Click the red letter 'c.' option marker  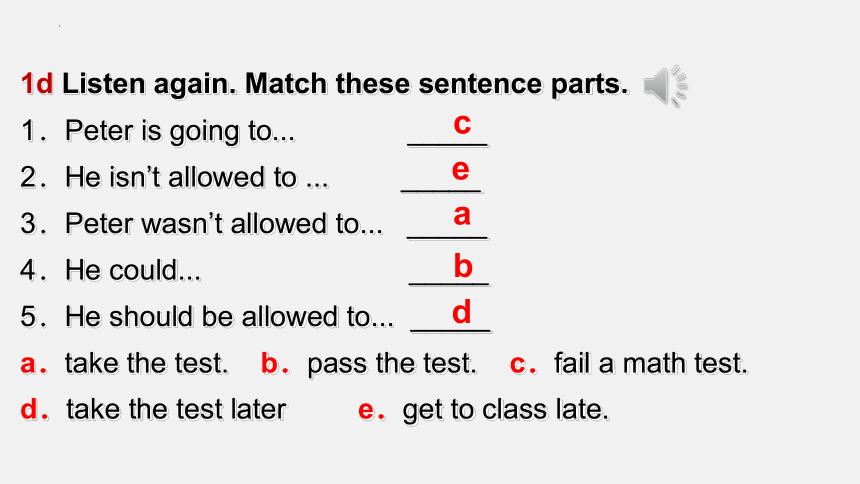pyautogui.click(x=523, y=364)
